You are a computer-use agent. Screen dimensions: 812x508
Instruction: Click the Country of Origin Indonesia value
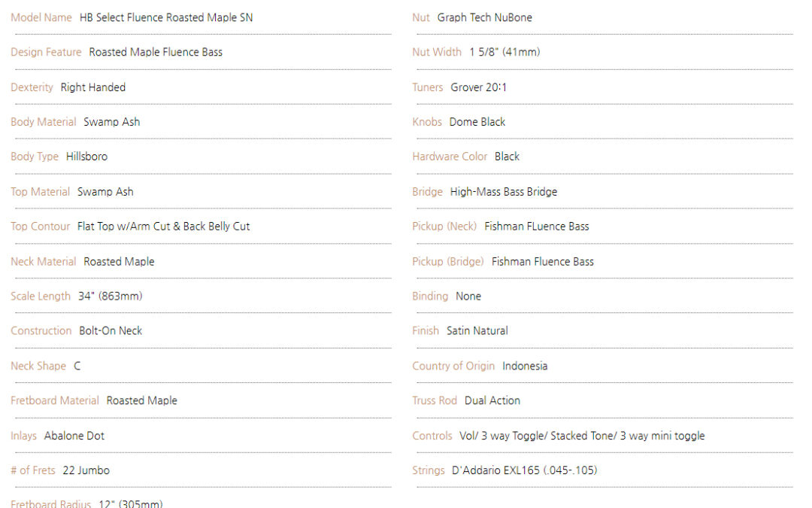[525, 366]
